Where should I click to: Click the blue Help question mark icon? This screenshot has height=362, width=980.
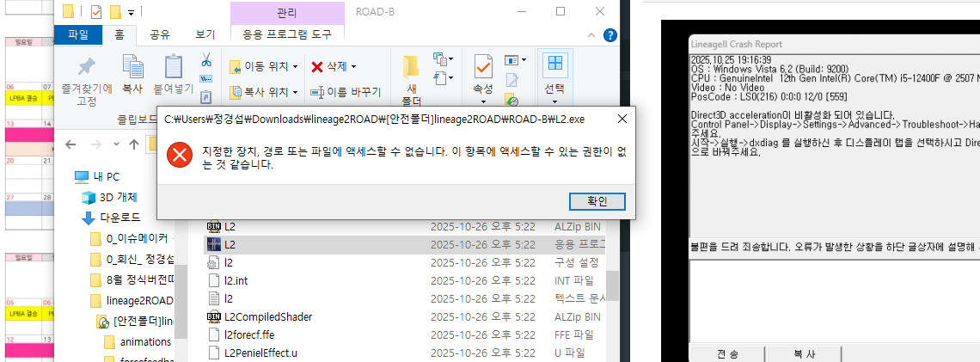tap(610, 35)
